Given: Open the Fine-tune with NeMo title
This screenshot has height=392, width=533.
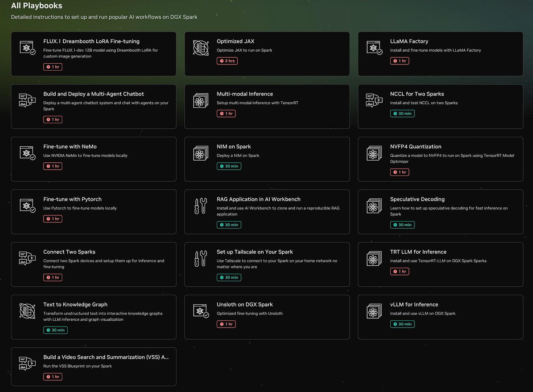Looking at the screenshot, I should tap(70, 147).
